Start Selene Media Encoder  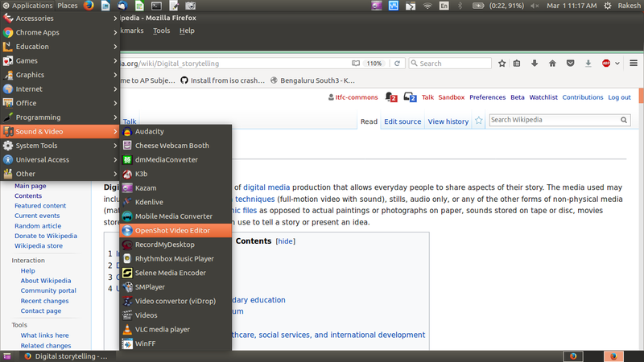(175, 273)
